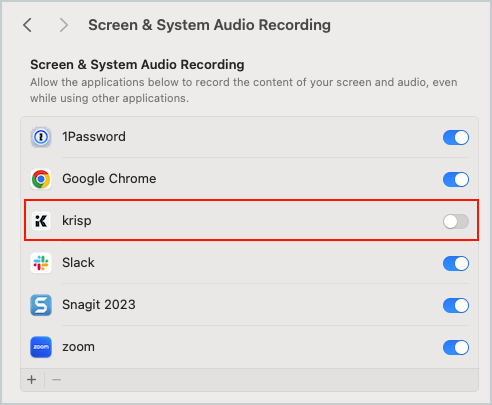Viewport: 492px width, 405px height.
Task: Disable the Slack recording toggle
Action: pos(456,263)
